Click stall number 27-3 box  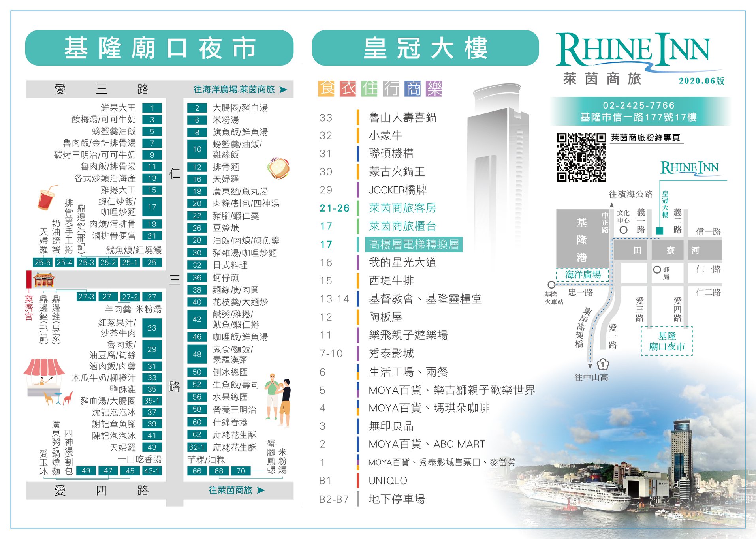[86, 297]
